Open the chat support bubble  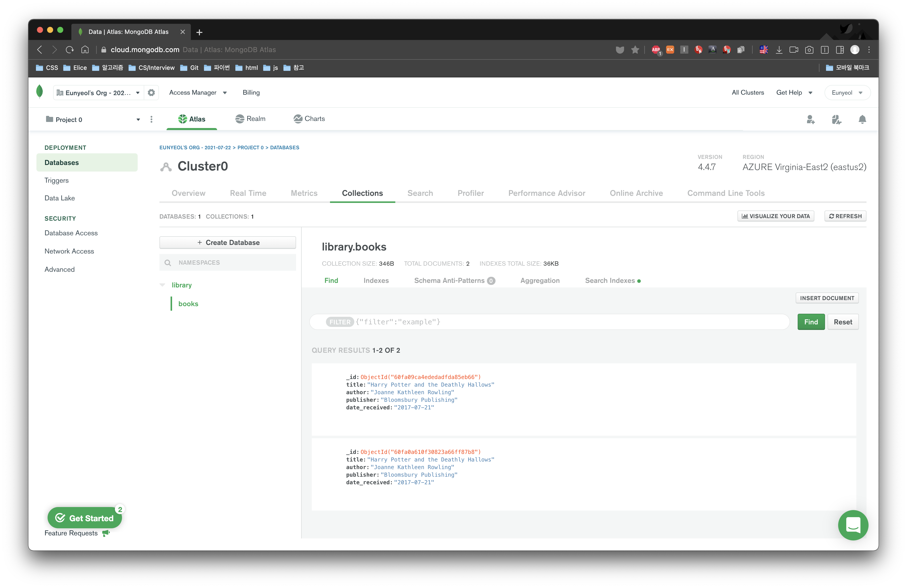point(853,525)
